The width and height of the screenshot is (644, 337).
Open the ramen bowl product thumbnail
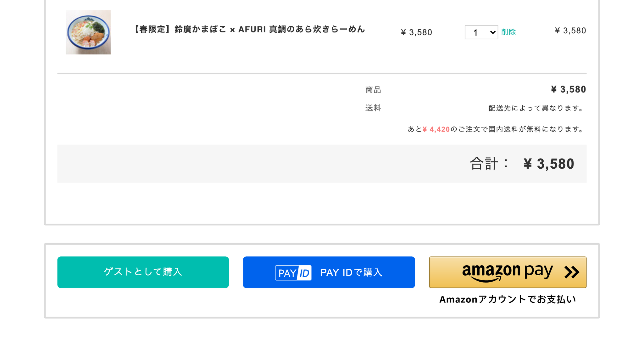(88, 32)
